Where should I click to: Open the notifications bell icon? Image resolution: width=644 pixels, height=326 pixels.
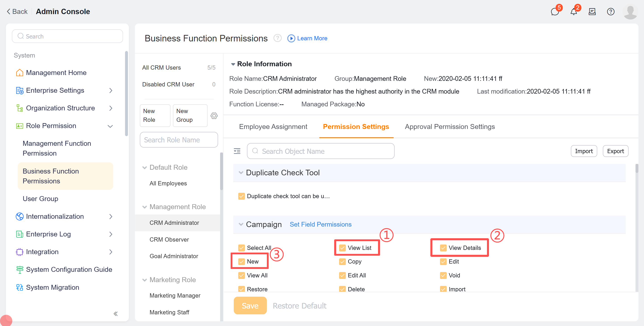click(574, 11)
